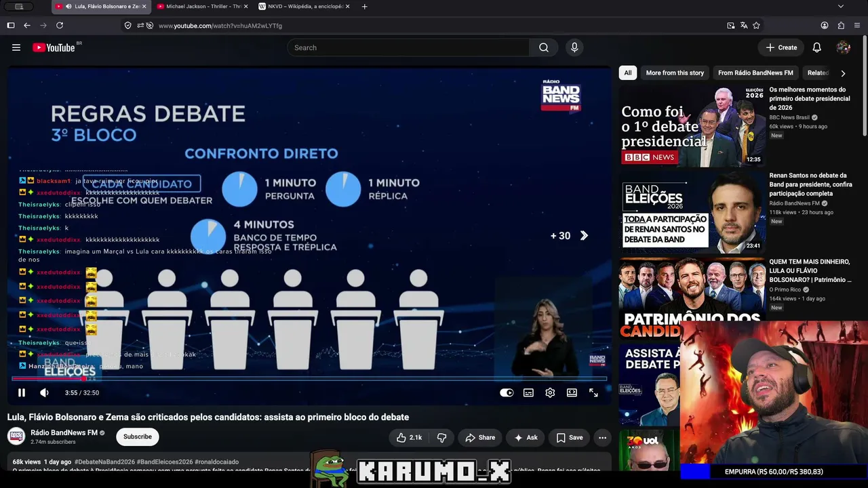The width and height of the screenshot is (868, 488).
Task: Click the #BandEleicoes2026 hashtag
Action: coord(165,462)
